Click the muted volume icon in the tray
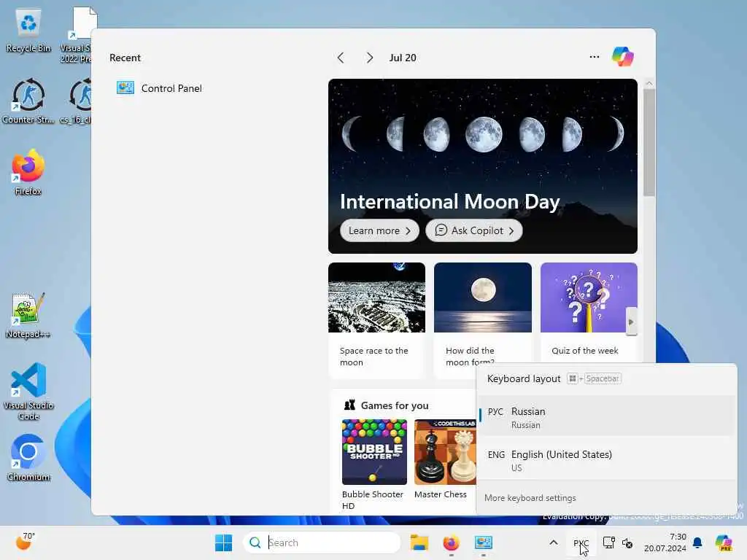Screen dimensions: 747x560 tap(627, 542)
